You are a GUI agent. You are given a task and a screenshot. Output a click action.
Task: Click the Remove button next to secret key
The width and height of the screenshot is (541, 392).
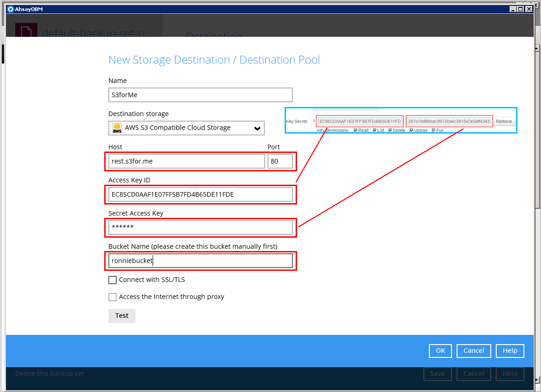(504, 121)
